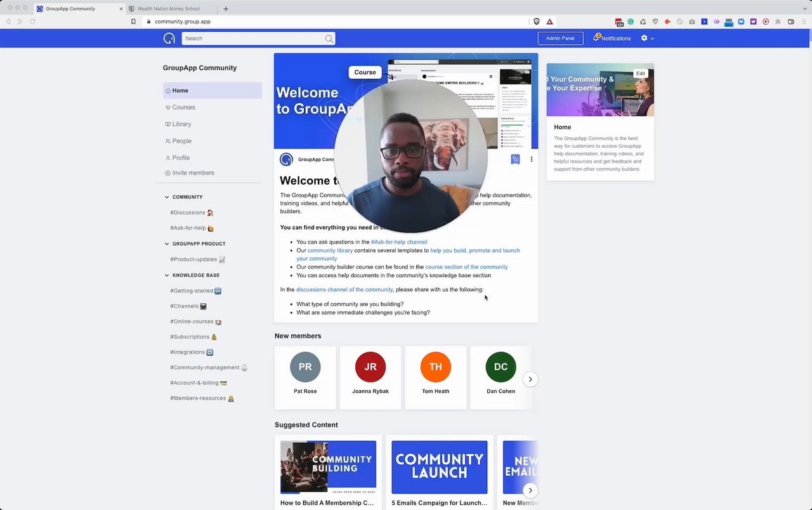Show next suggested content arrow

(530, 490)
